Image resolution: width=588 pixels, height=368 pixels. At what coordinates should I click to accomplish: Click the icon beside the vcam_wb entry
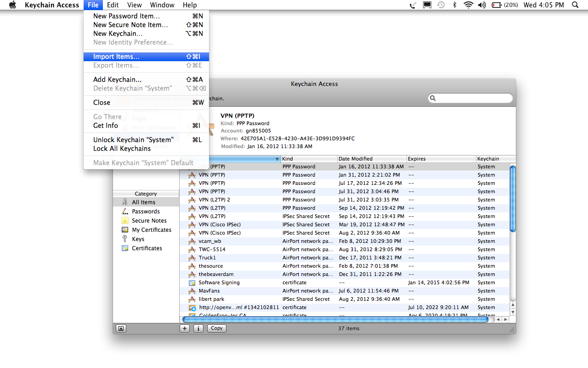(x=192, y=241)
